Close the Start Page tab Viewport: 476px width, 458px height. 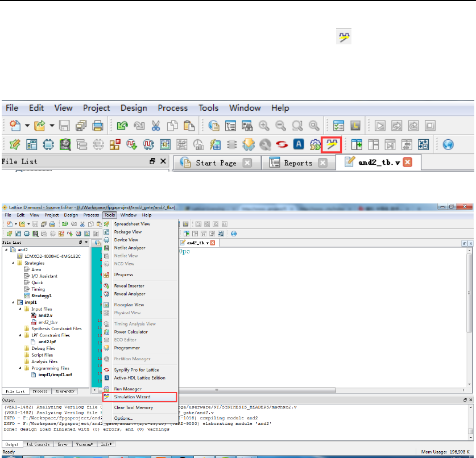pyautogui.click(x=247, y=163)
